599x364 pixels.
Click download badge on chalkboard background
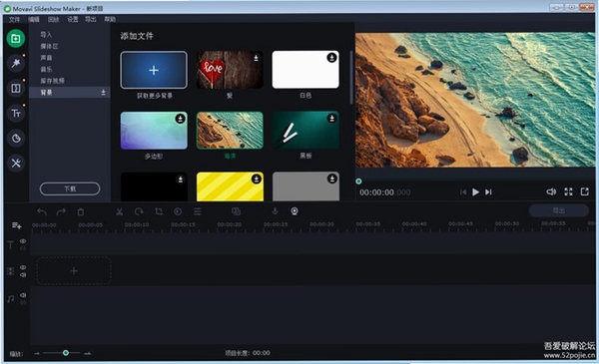[x=331, y=119]
